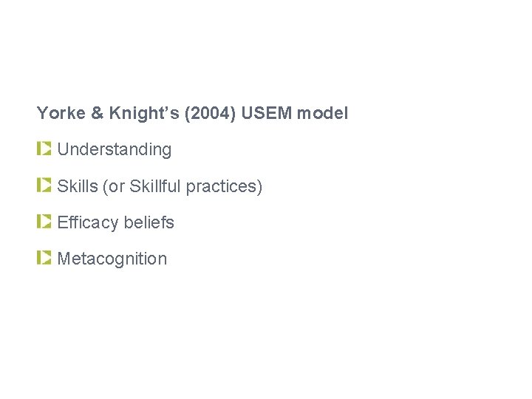Click the name Yorke in the title
Screen dimensions: 532x399
click(61, 112)
